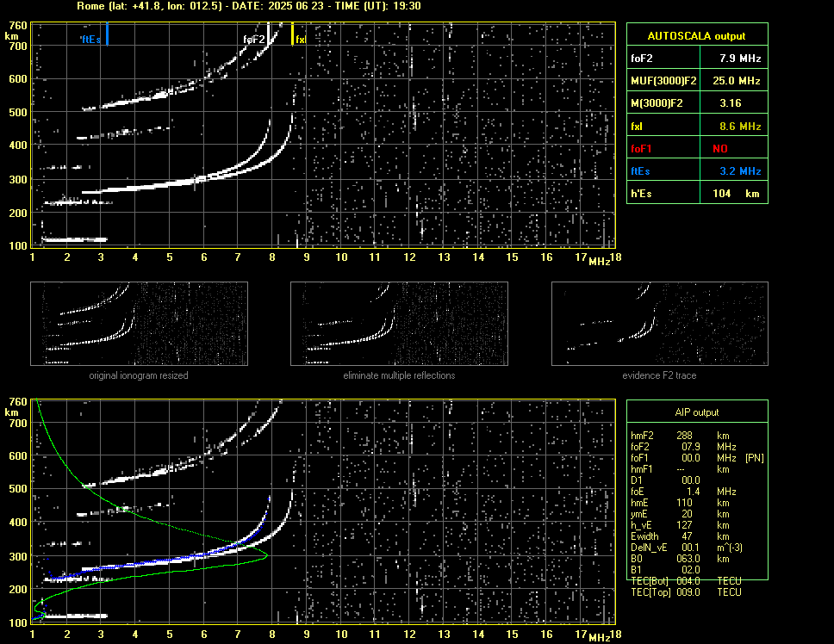Select the ftEs 3.2 MHz value

(x=740, y=171)
